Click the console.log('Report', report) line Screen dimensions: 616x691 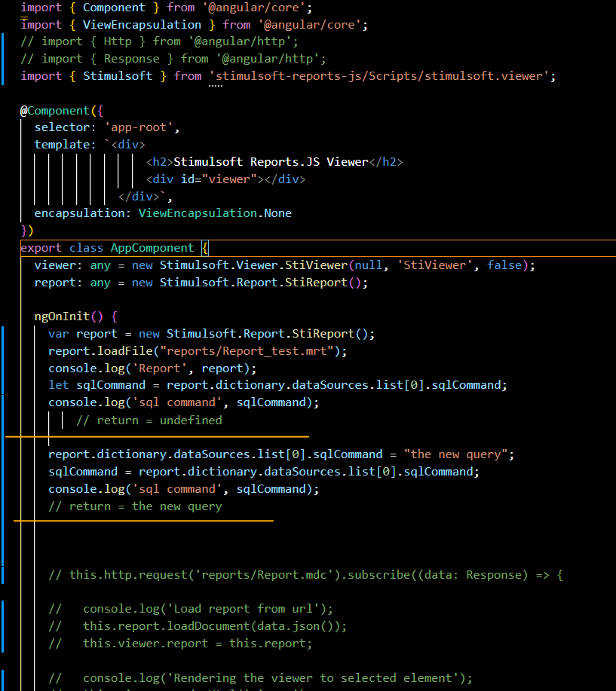pos(152,368)
